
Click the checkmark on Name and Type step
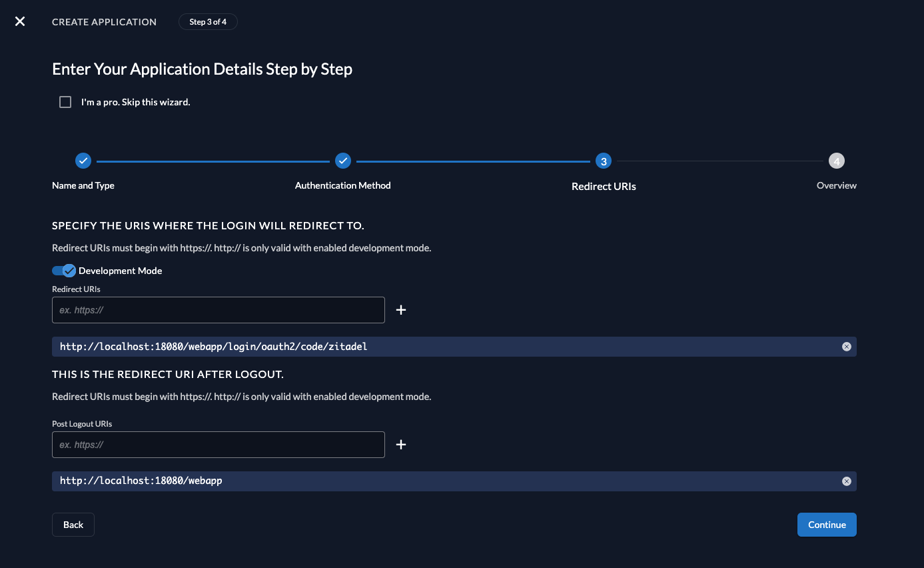pos(83,161)
